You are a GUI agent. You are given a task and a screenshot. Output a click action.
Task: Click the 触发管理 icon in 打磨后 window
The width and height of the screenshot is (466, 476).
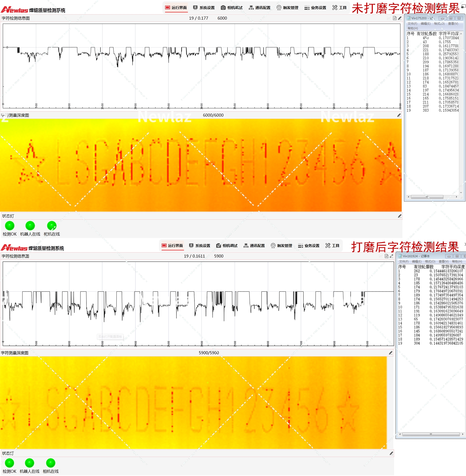pyautogui.click(x=273, y=246)
